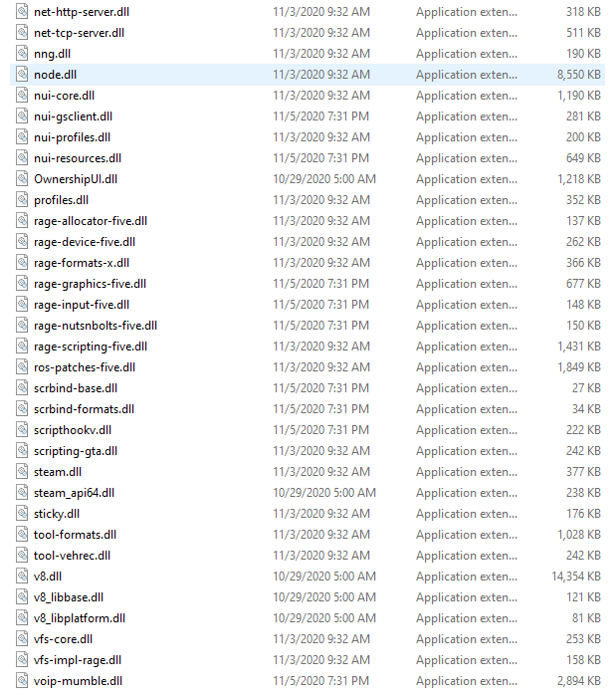This screenshot has height=697, width=616.
Task: Click the icon beside nui-gsclient.dll
Action: pyautogui.click(x=22, y=116)
